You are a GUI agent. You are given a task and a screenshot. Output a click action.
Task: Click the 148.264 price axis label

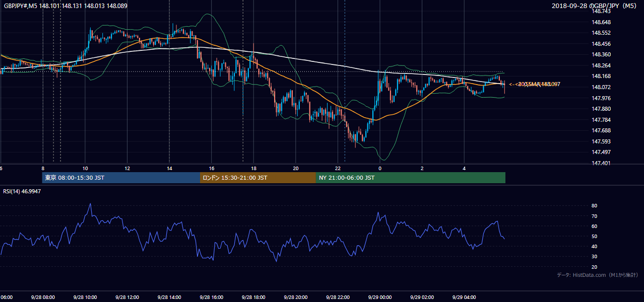[x=601, y=65]
